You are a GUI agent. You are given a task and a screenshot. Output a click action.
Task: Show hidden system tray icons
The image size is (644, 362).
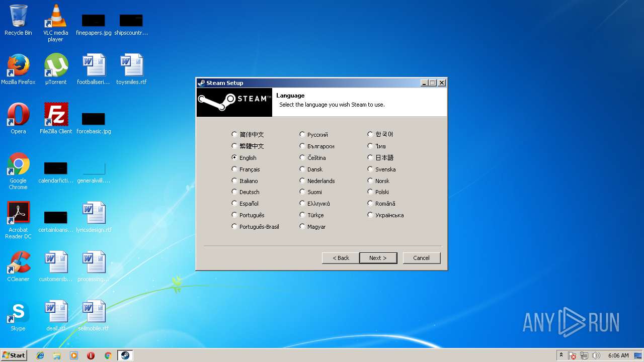pyautogui.click(x=561, y=355)
